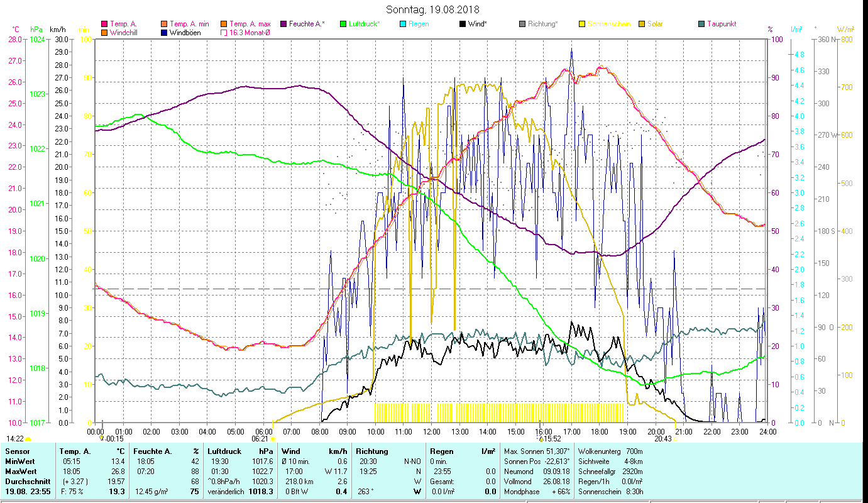Click the pink Temp. A. legend square
The width and height of the screenshot is (868, 503).
(104, 24)
